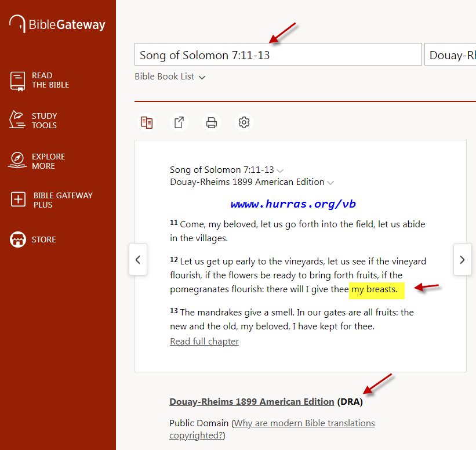
Task: Open the Store icon in sidebar
Action: tap(19, 239)
